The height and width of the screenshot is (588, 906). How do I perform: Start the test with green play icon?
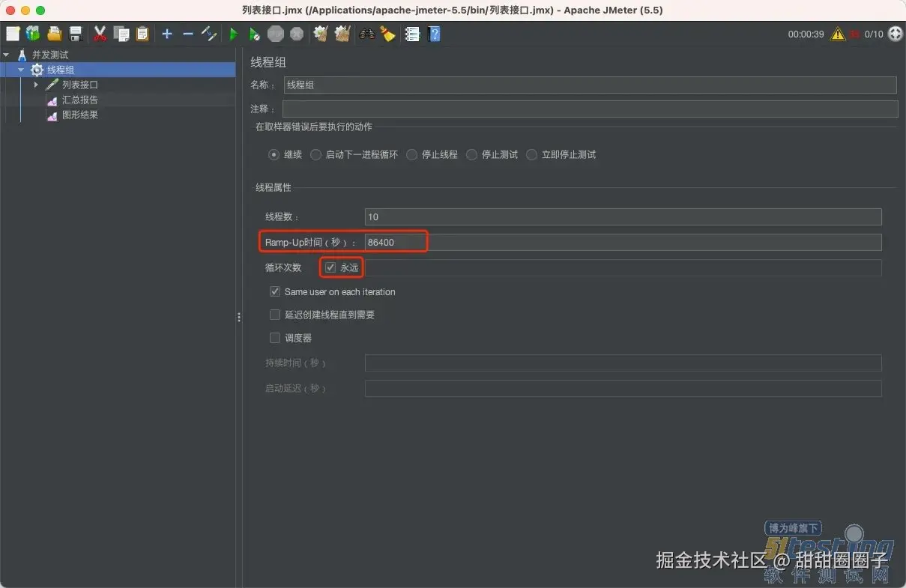point(234,34)
